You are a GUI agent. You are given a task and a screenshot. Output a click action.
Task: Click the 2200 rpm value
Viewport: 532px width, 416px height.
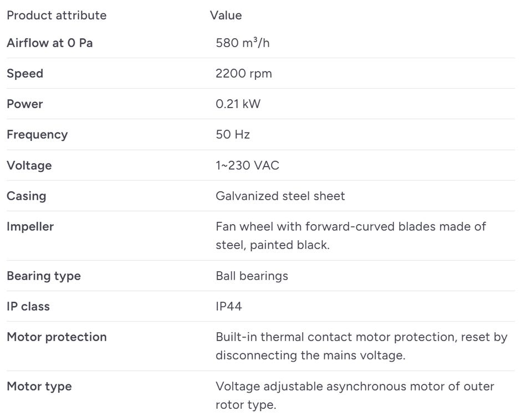coord(244,74)
